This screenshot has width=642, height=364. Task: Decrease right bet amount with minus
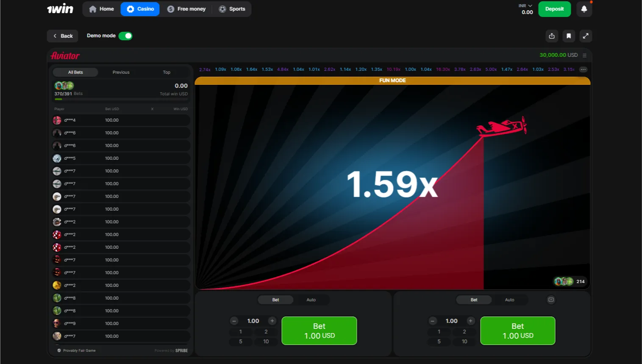coord(432,321)
